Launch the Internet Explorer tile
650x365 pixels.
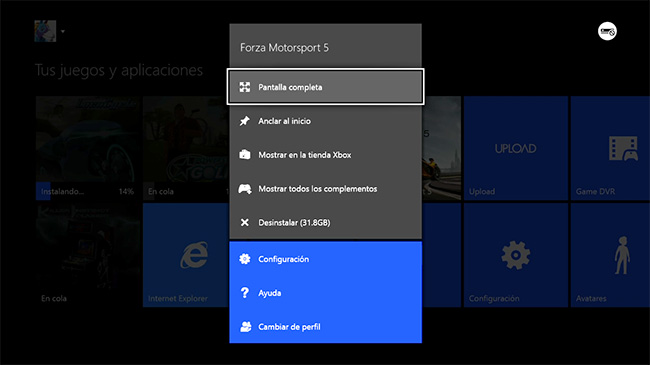coord(186,255)
